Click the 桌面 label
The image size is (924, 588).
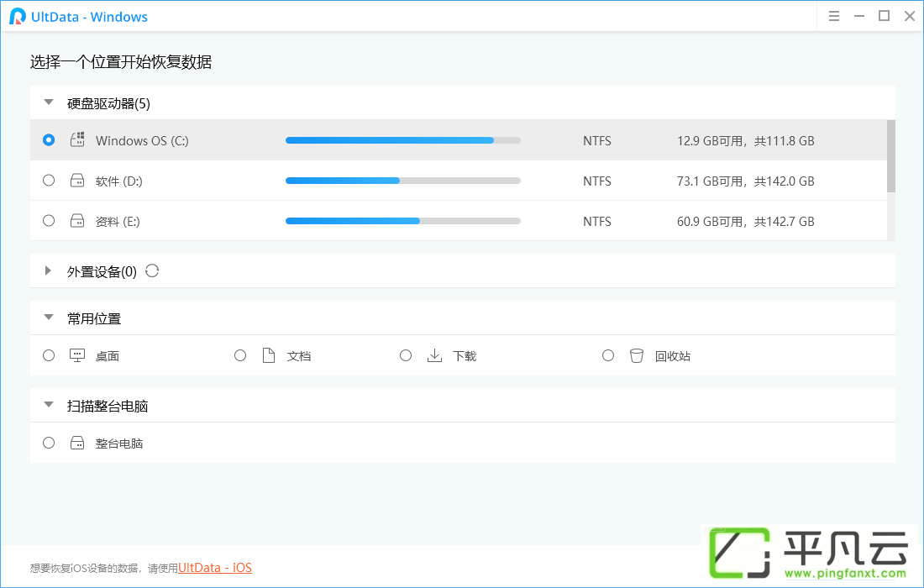pos(108,356)
